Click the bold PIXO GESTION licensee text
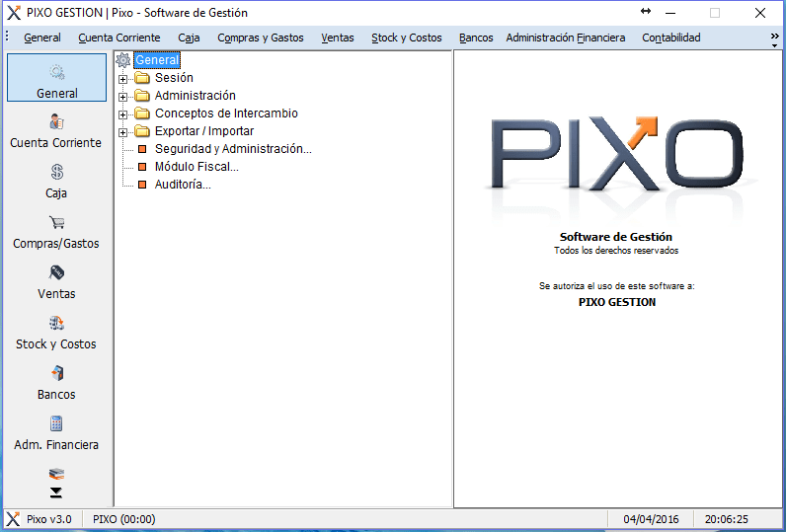Screen dimensions: 786x532 (617, 302)
